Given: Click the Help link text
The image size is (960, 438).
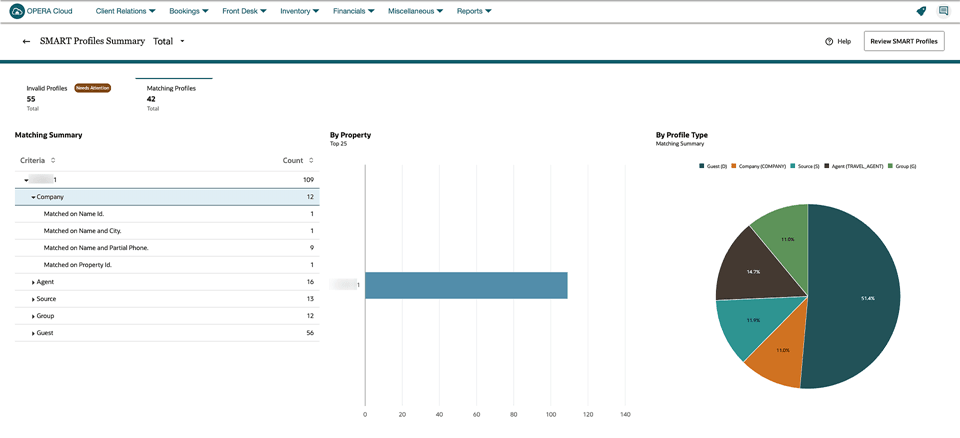Looking at the screenshot, I should [x=844, y=42].
